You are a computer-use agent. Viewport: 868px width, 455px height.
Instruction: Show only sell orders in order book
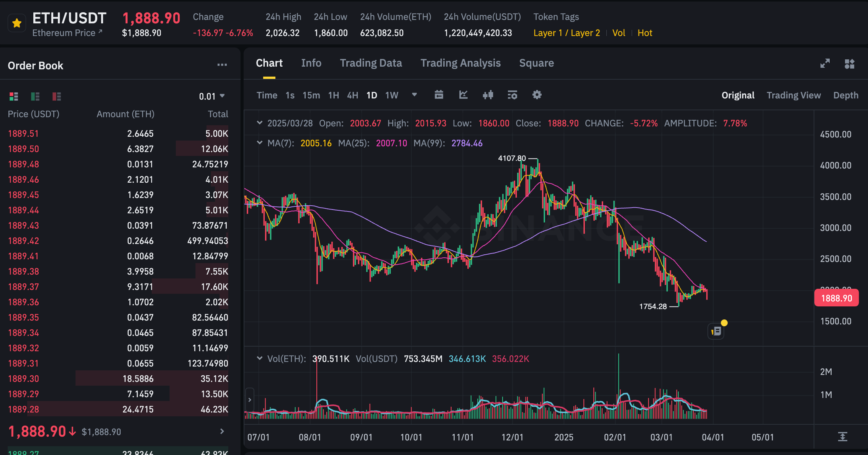57,97
